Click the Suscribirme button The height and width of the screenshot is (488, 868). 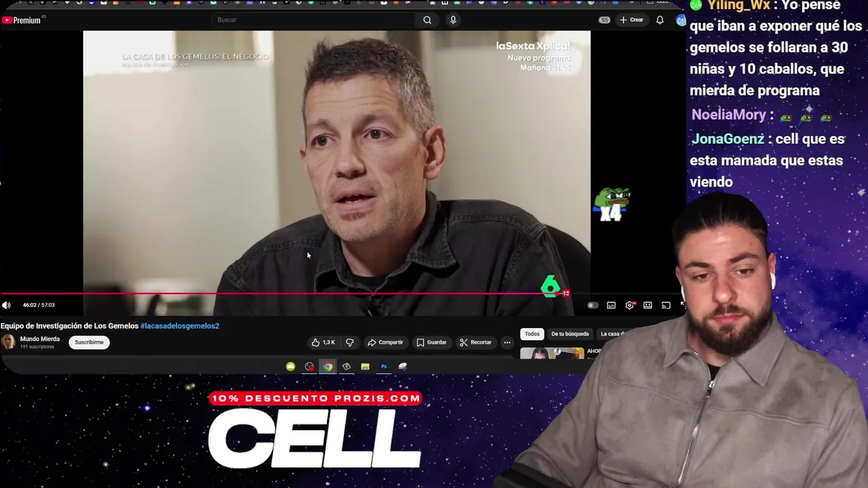90,342
